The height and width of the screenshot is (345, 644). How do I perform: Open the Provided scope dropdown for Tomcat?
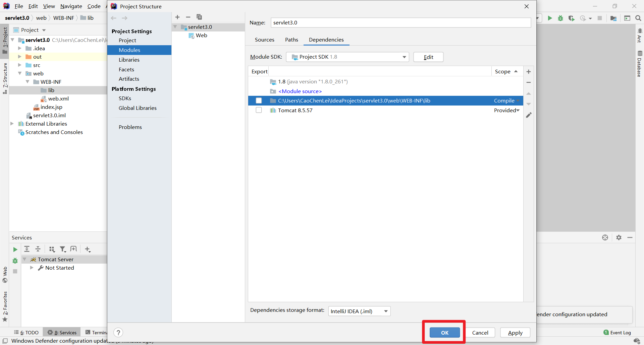pyautogui.click(x=506, y=110)
